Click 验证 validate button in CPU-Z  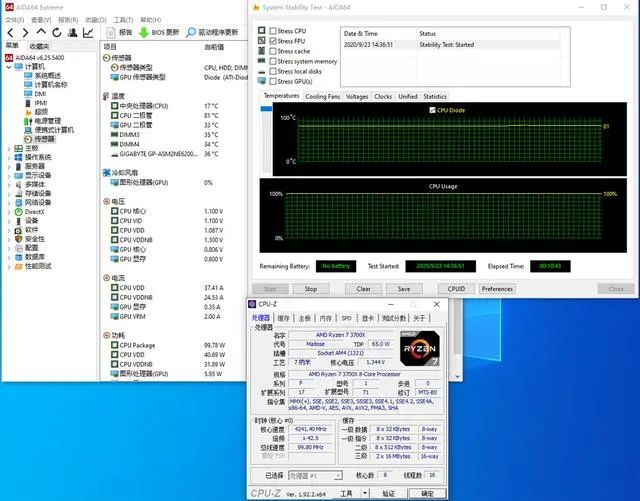coord(389,493)
